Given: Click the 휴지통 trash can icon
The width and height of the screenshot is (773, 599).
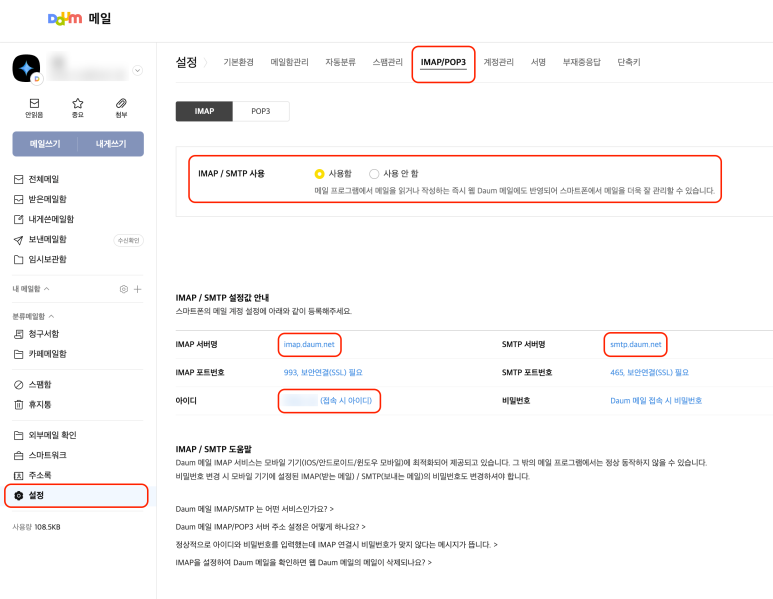Looking at the screenshot, I should pos(18,405).
